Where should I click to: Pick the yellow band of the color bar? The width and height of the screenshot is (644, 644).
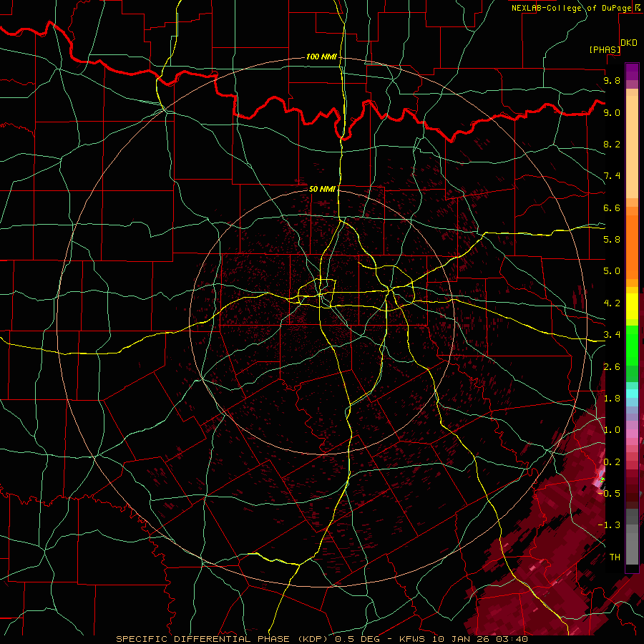tap(632, 306)
